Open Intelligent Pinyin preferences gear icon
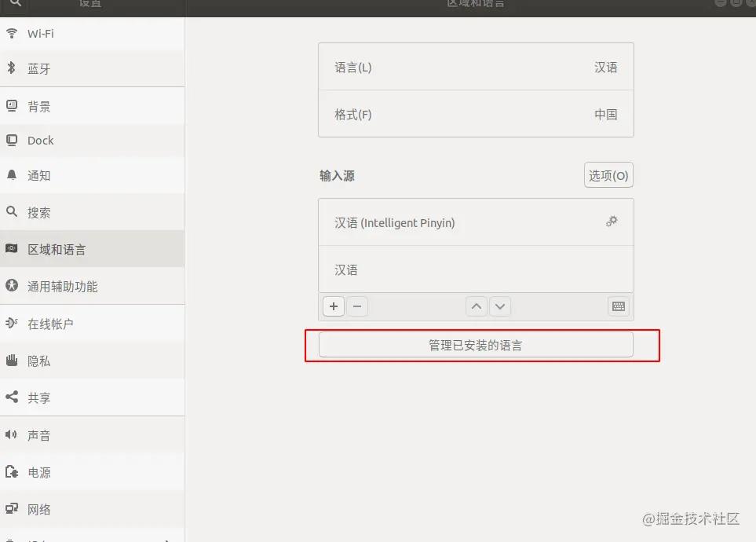The height and width of the screenshot is (542, 756). pos(612,222)
